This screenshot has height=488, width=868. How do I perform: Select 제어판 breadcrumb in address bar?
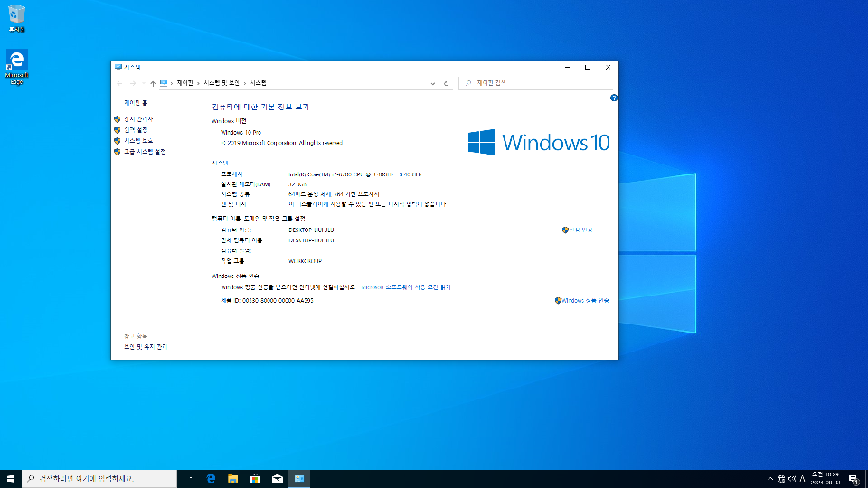tap(184, 83)
